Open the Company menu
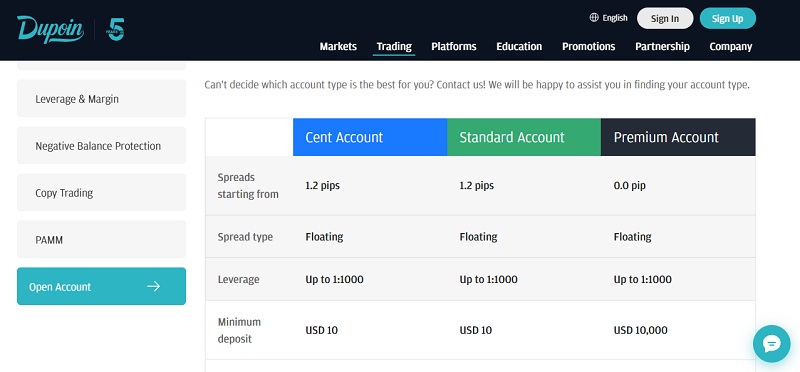This screenshot has width=800, height=372. 731,46
